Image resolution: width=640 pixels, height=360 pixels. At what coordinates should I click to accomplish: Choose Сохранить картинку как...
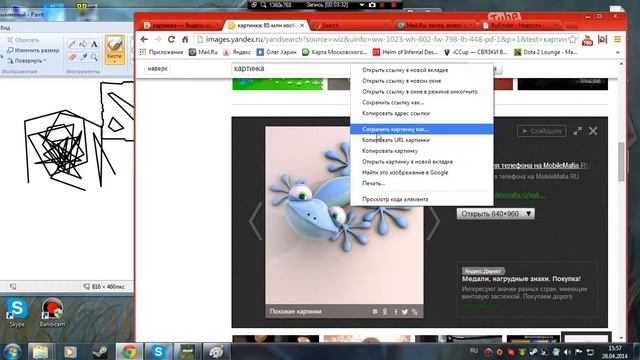click(x=422, y=129)
